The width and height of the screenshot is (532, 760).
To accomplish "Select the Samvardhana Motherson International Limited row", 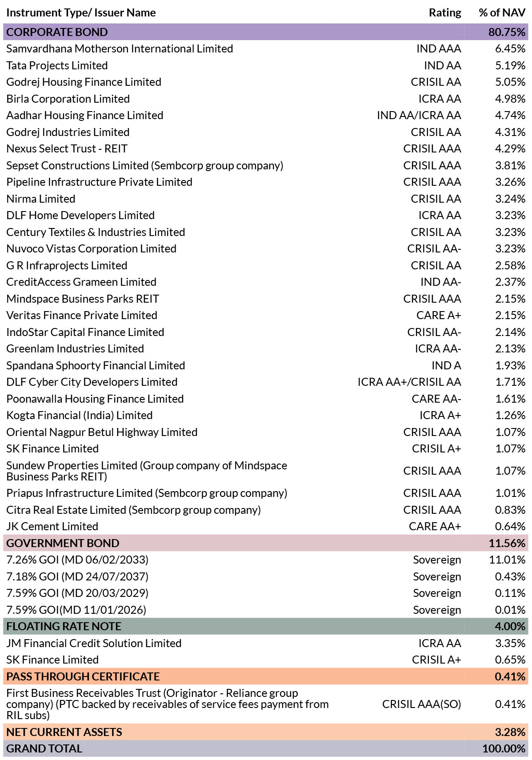I will coord(266,49).
